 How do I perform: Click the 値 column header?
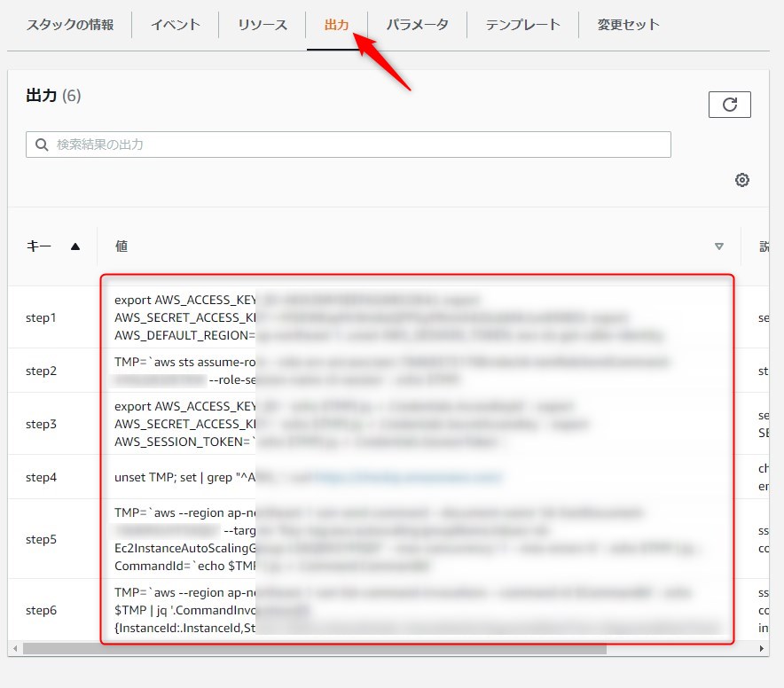click(122, 246)
